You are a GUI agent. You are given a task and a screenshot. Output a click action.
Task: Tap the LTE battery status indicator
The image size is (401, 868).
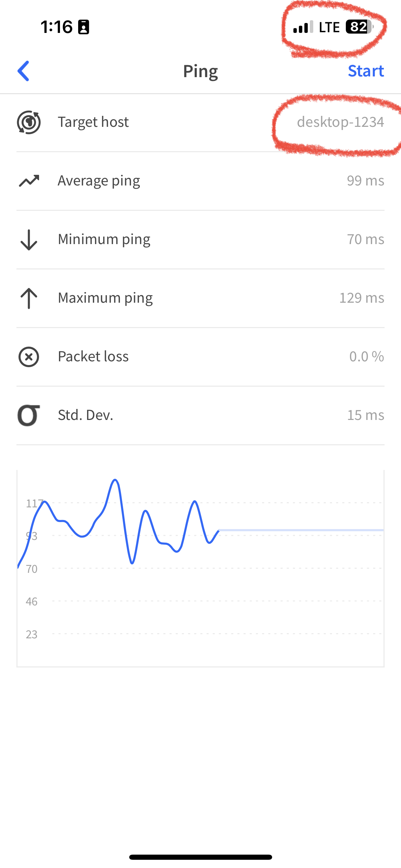[x=359, y=27]
